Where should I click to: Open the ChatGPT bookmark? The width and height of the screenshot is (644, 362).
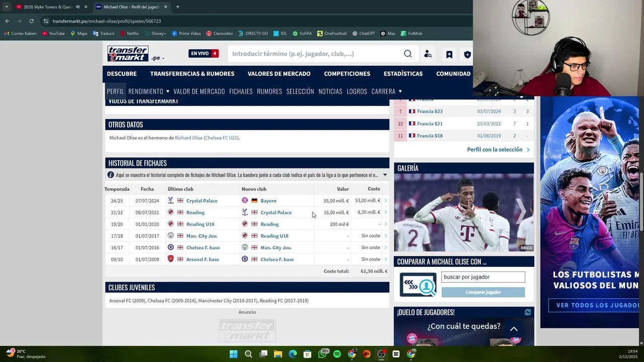[x=363, y=34]
